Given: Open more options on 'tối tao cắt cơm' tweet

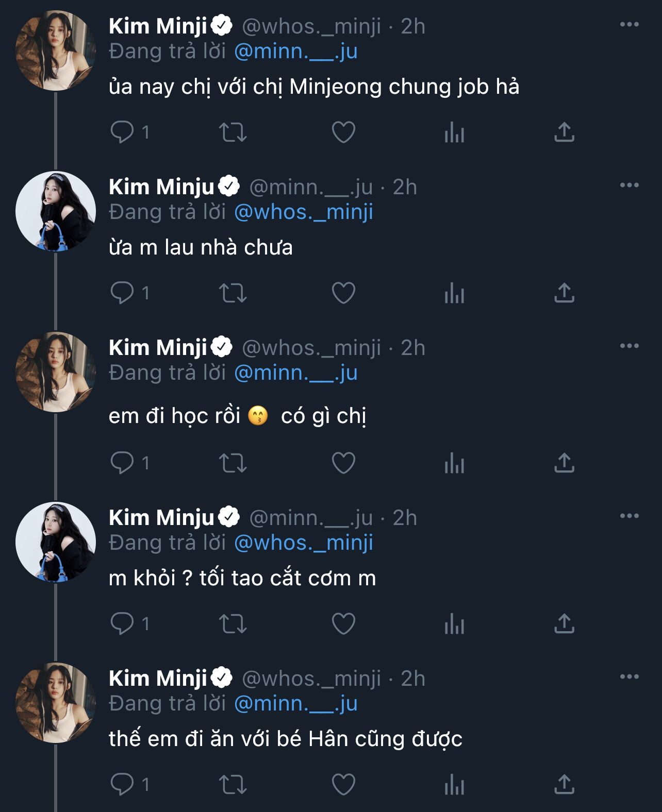Looking at the screenshot, I should 629,516.
